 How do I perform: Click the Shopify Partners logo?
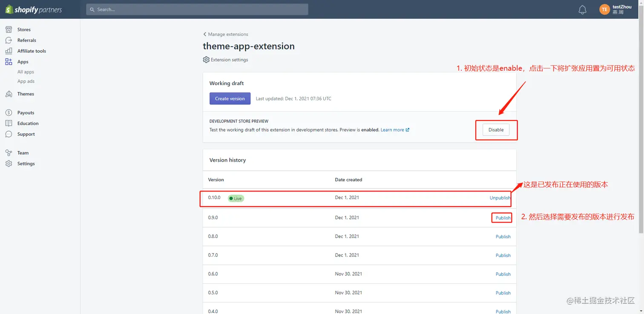point(33,9)
